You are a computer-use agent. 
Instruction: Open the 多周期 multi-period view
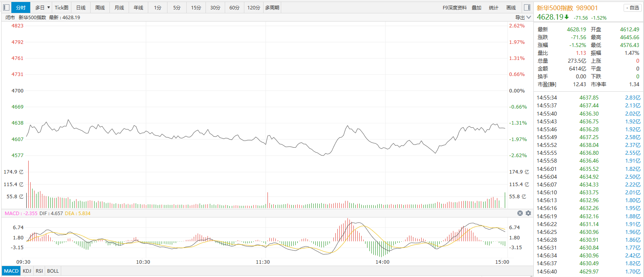[x=272, y=7]
